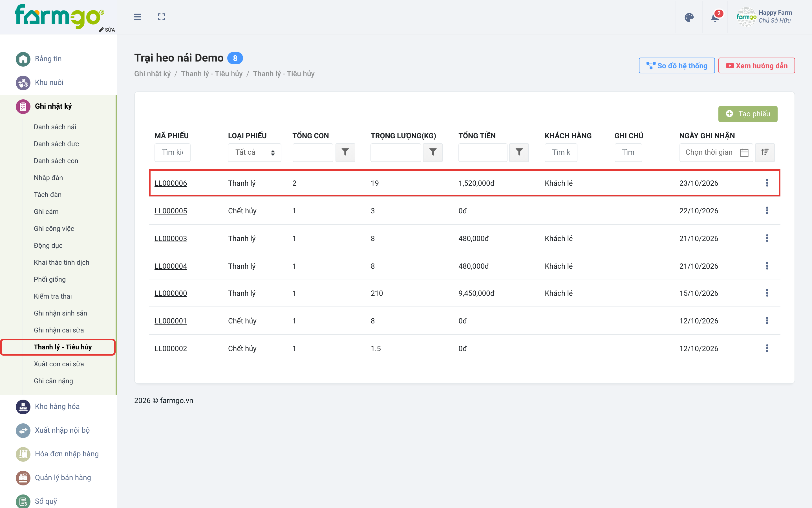Apply the Tổng con filter funnel icon
The width and height of the screenshot is (812, 508).
(345, 152)
